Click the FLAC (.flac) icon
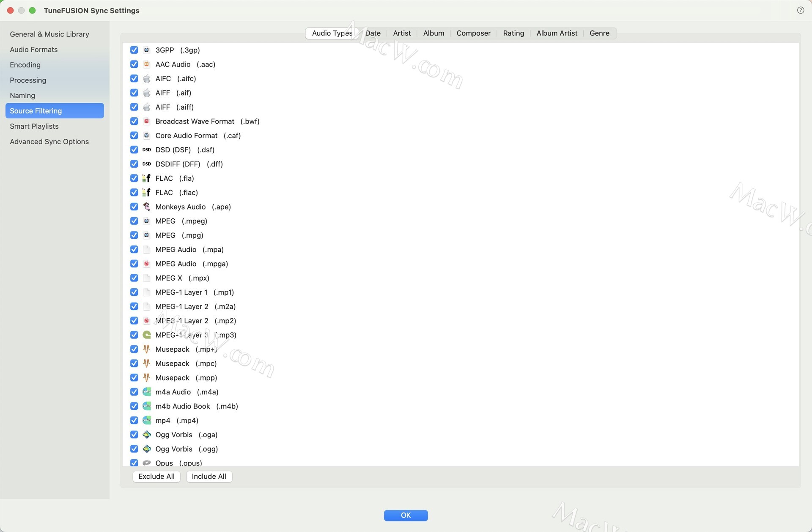This screenshot has width=812, height=532. tap(147, 193)
